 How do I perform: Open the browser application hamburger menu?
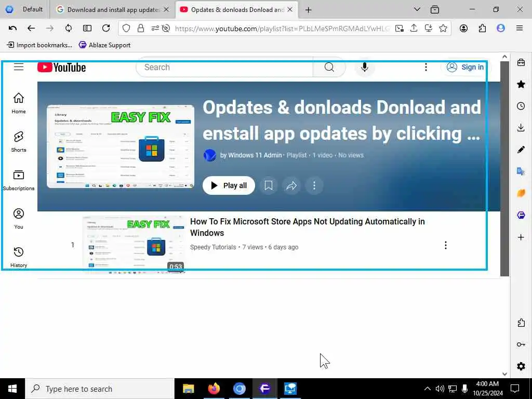(519, 28)
